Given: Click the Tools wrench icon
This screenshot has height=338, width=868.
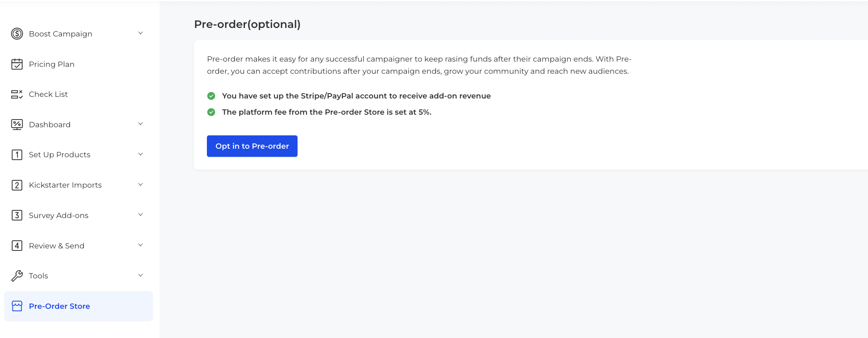Looking at the screenshot, I should (17, 276).
